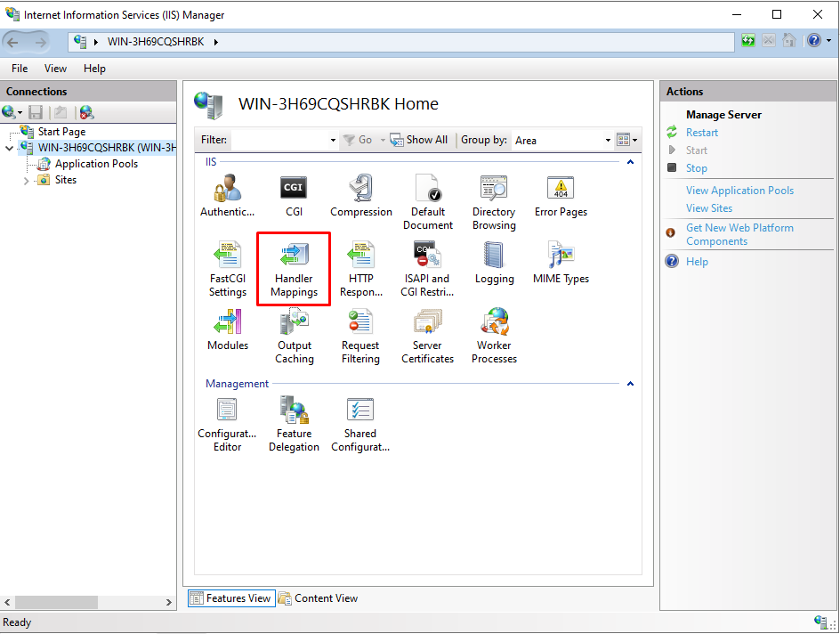Click the Show All filter button
Screen dimensions: 840x634
click(x=419, y=140)
